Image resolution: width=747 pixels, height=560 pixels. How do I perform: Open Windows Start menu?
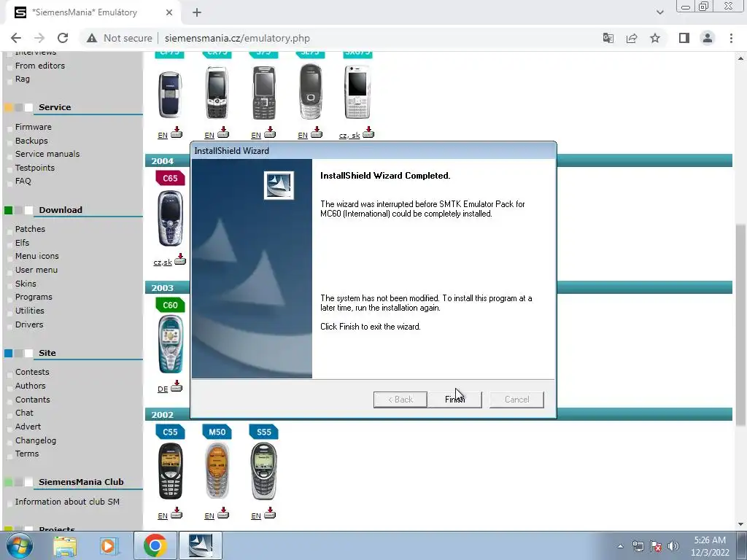point(20,545)
